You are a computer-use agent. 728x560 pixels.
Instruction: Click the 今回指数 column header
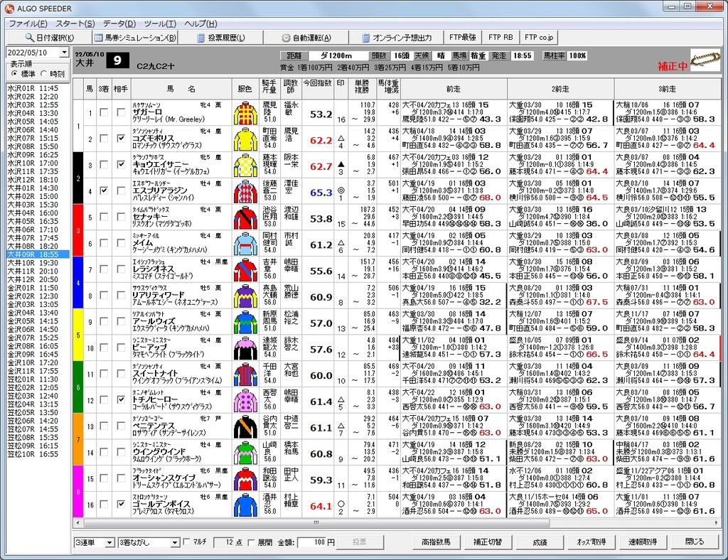click(318, 89)
